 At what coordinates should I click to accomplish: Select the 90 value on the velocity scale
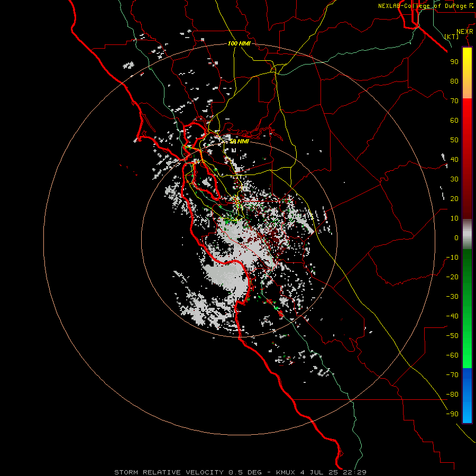[454, 62]
